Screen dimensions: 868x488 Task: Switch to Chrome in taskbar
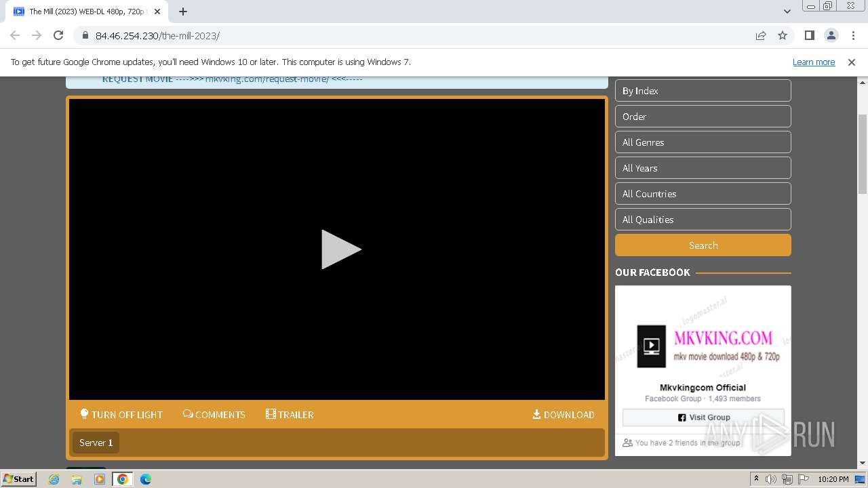tap(123, 479)
